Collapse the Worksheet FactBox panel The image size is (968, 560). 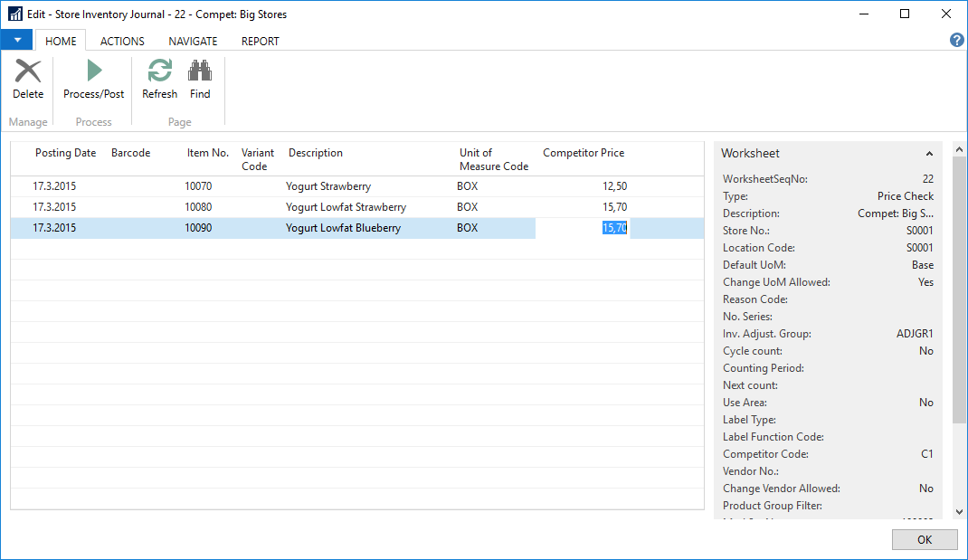(x=929, y=154)
